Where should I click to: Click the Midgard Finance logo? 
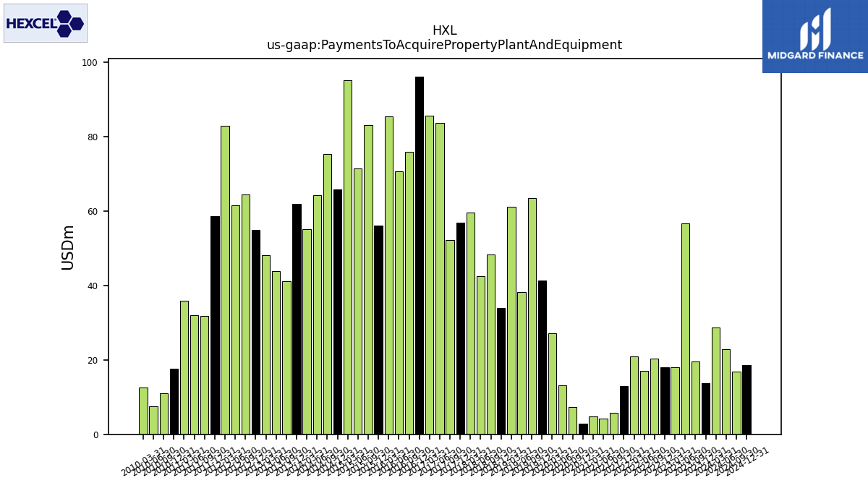(x=815, y=36)
